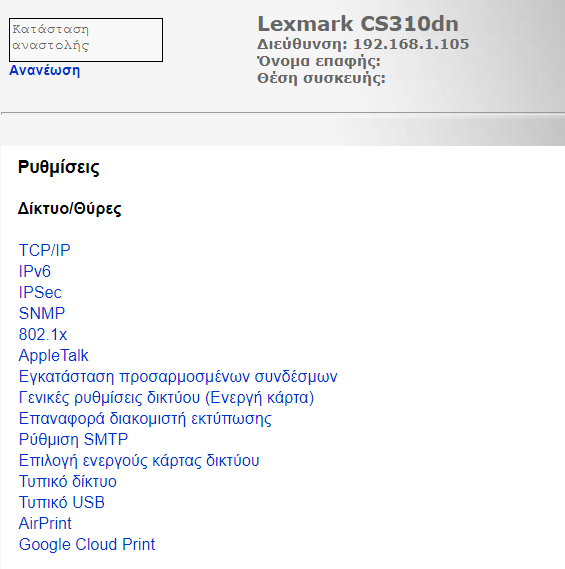The image size is (565, 569).
Task: Click the Κατάσταση αναστολής status box
Action: pos(86,40)
